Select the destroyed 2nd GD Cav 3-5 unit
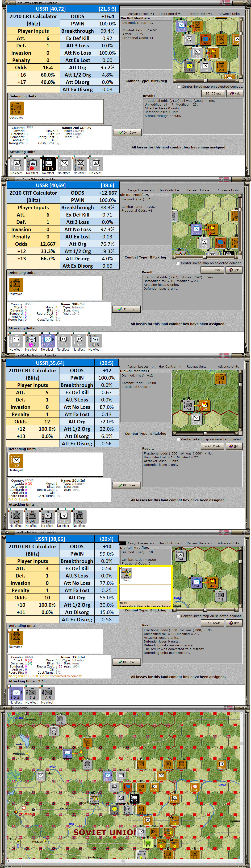251x868 pixels. [17, 108]
